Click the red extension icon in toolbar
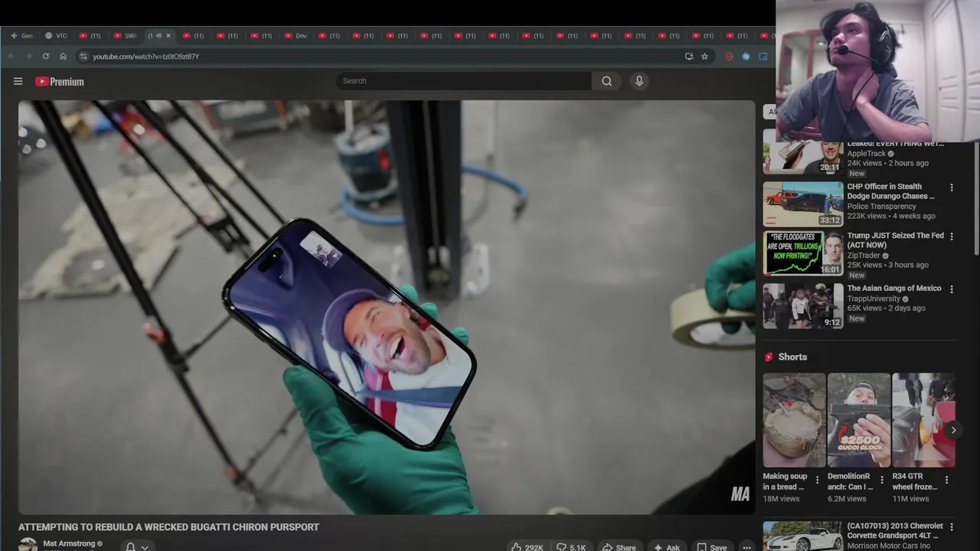Image resolution: width=980 pixels, height=551 pixels. (728, 57)
